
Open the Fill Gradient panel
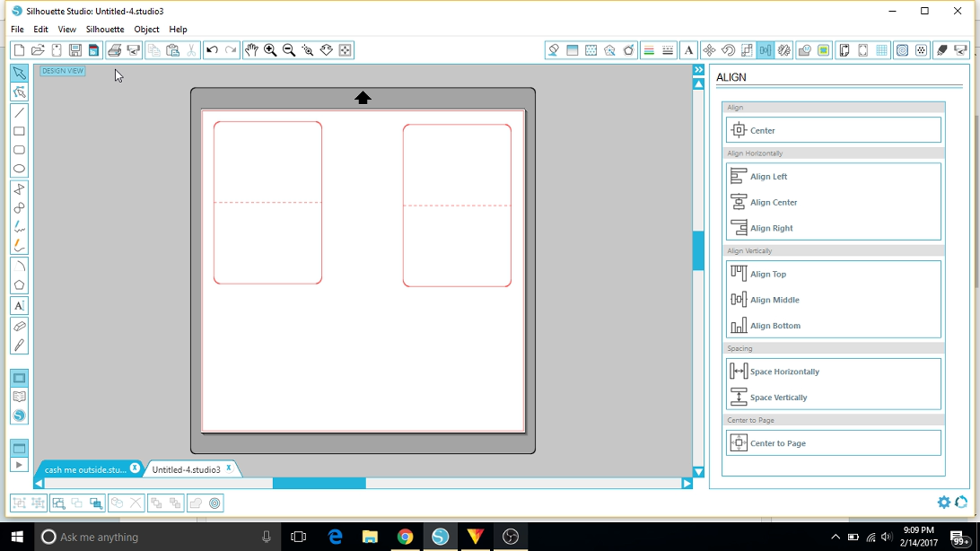click(572, 50)
